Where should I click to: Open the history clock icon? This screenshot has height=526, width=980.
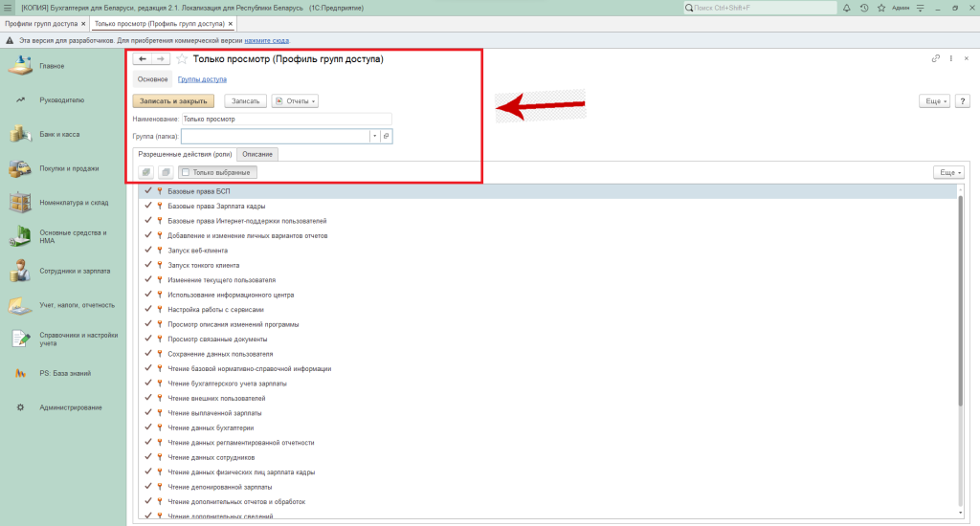point(864,8)
